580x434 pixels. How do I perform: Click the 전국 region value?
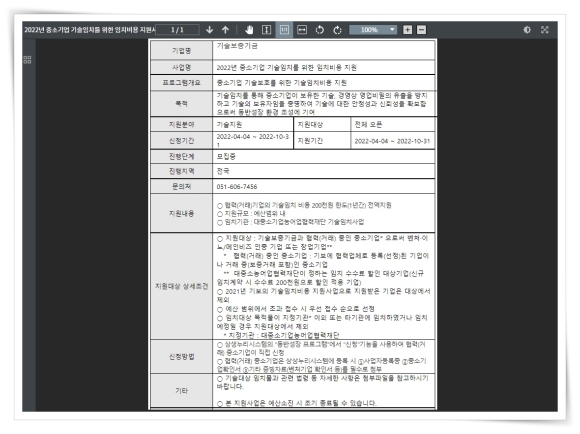(x=223, y=171)
